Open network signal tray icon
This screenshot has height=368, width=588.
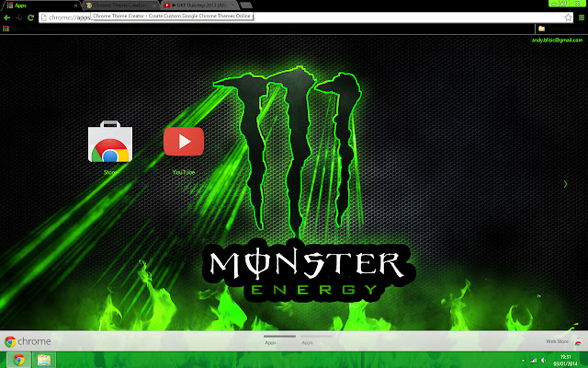pos(533,361)
